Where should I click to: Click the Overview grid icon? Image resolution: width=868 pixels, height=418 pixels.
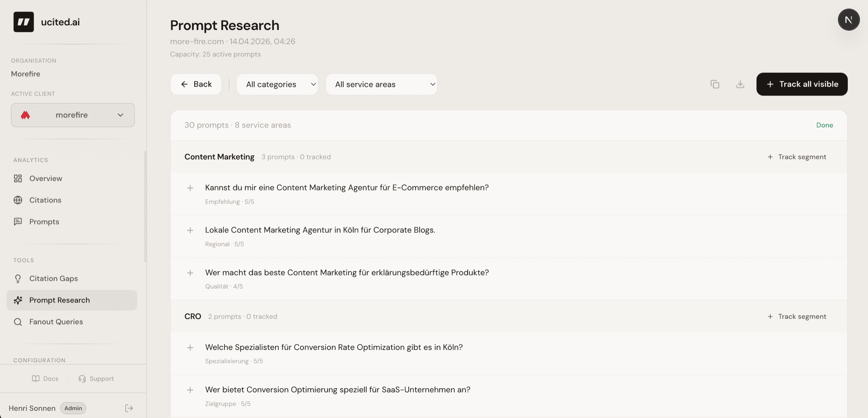point(18,178)
